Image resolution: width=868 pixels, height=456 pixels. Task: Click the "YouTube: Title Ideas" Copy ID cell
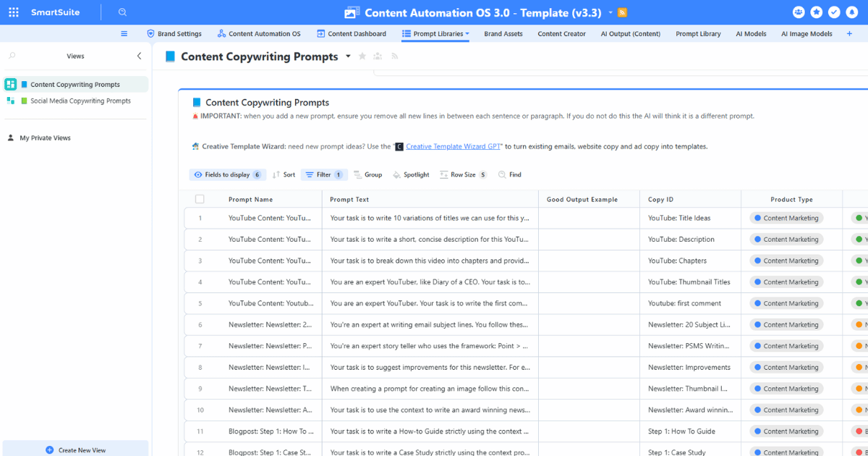click(690, 218)
